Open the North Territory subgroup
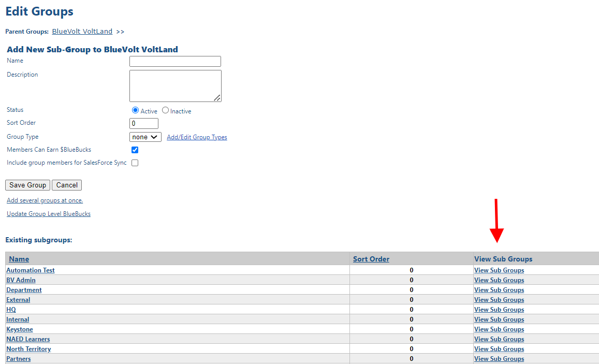Viewport: 599px width, 364px height. tap(28, 348)
